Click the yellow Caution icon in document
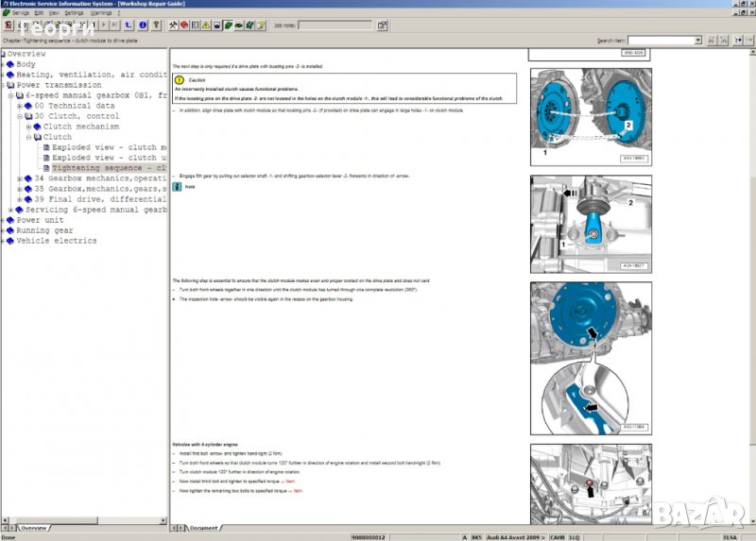 (180, 80)
